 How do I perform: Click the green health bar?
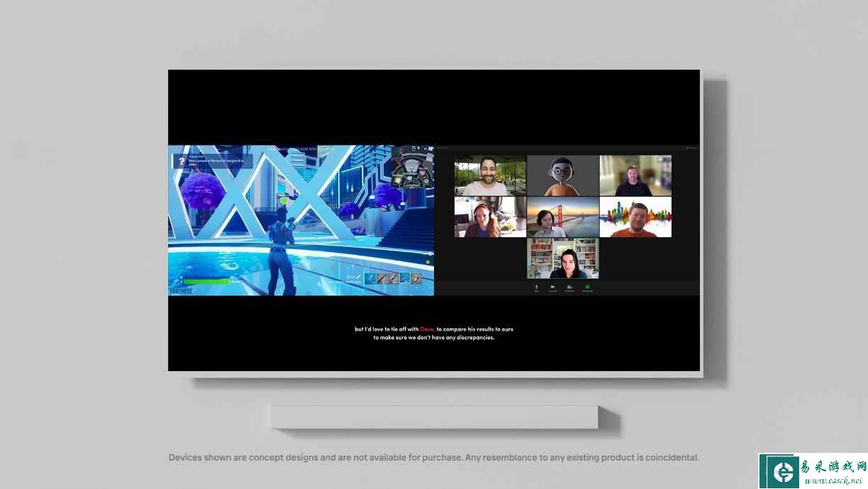pos(206,281)
